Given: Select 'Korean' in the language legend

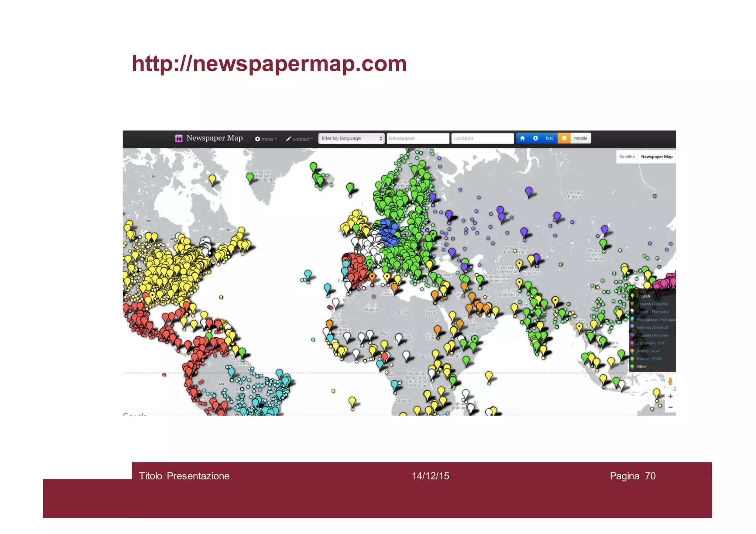Looking at the screenshot, I should point(649,359).
